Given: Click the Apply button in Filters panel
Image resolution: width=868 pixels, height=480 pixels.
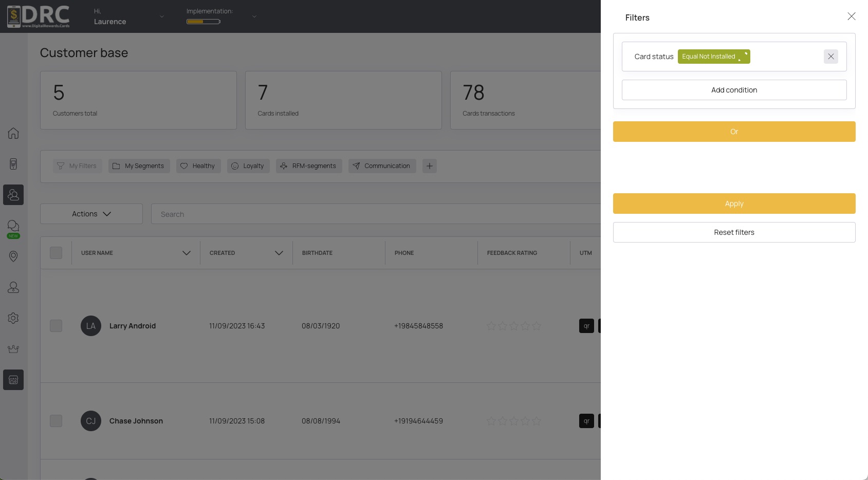Looking at the screenshot, I should (x=734, y=204).
